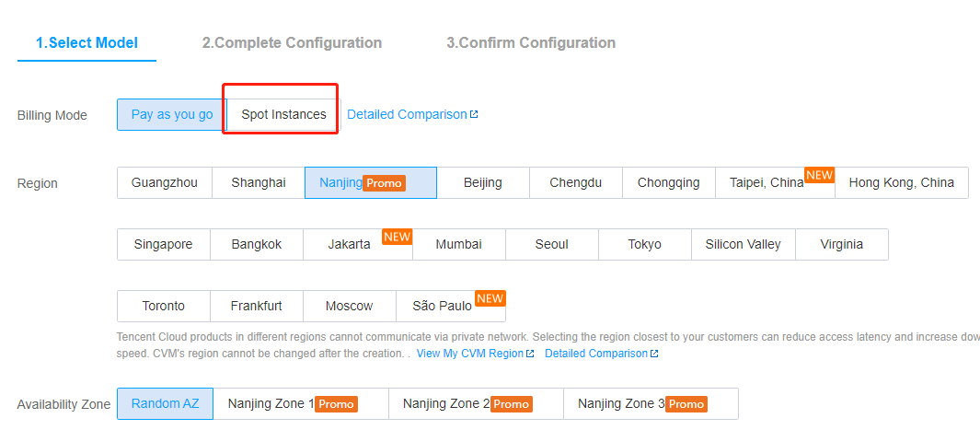Choose the Shanghai region
980x430 pixels.
tap(259, 182)
